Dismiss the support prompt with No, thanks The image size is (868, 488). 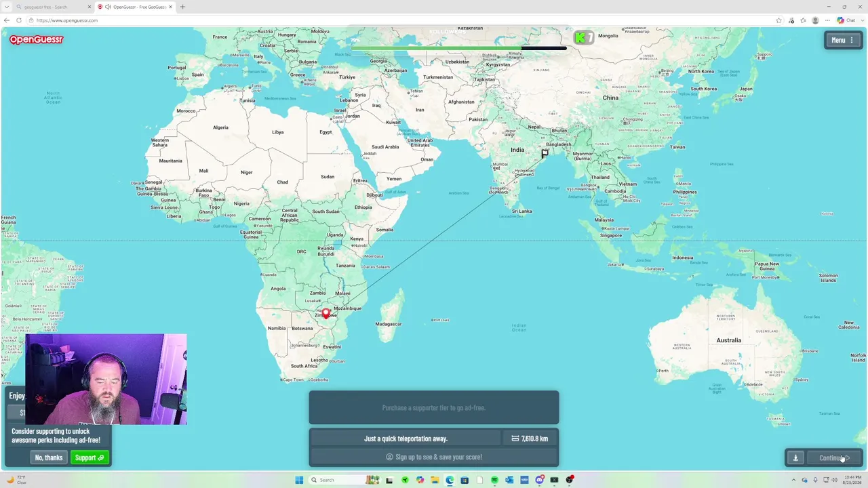tap(49, 457)
